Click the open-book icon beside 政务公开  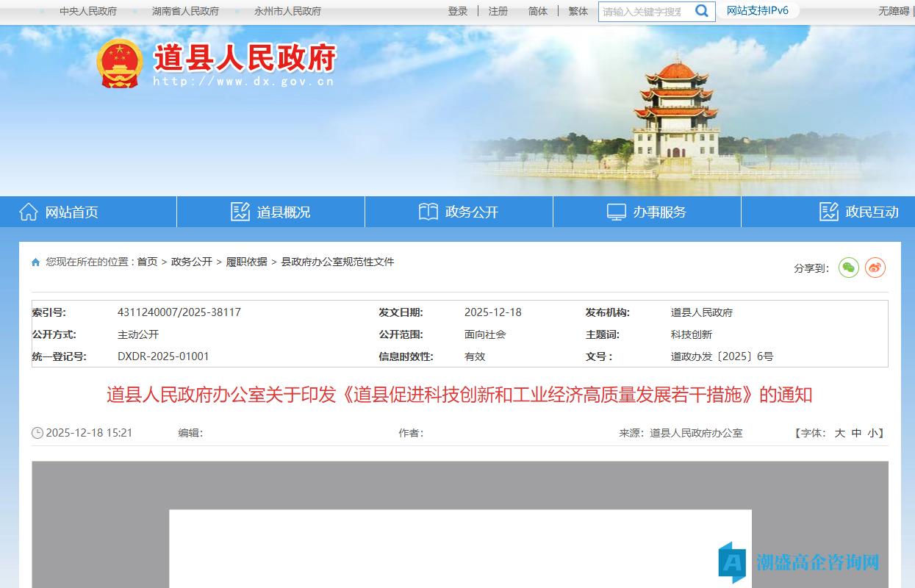tap(427, 211)
